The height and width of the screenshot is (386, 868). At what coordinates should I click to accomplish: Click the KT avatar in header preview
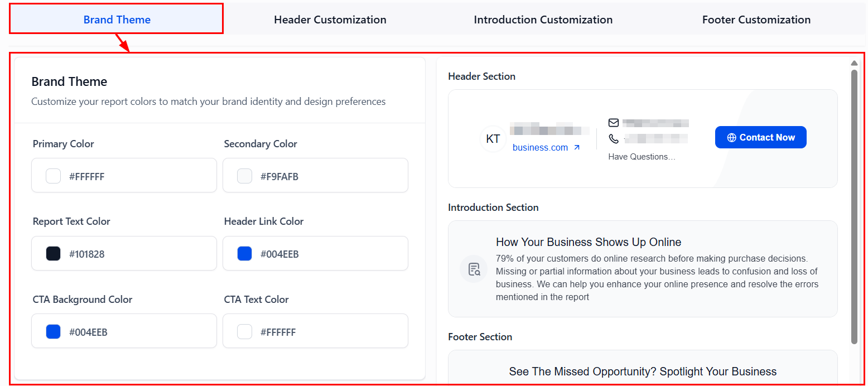point(493,139)
